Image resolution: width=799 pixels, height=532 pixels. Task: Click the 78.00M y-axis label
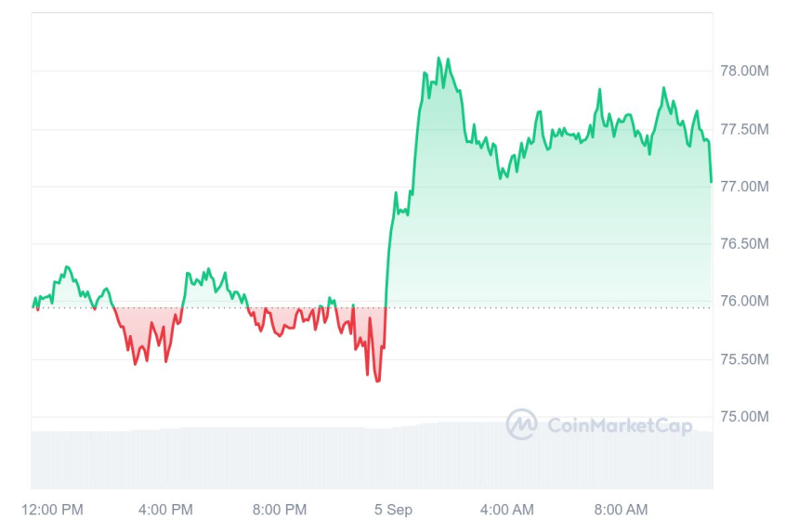[745, 71]
